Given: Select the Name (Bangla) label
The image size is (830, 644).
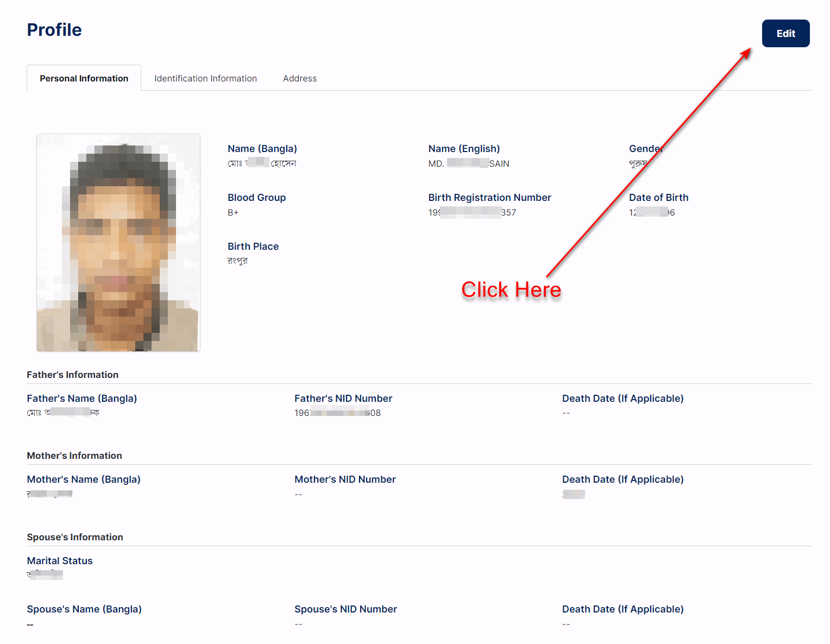Looking at the screenshot, I should [262, 149].
